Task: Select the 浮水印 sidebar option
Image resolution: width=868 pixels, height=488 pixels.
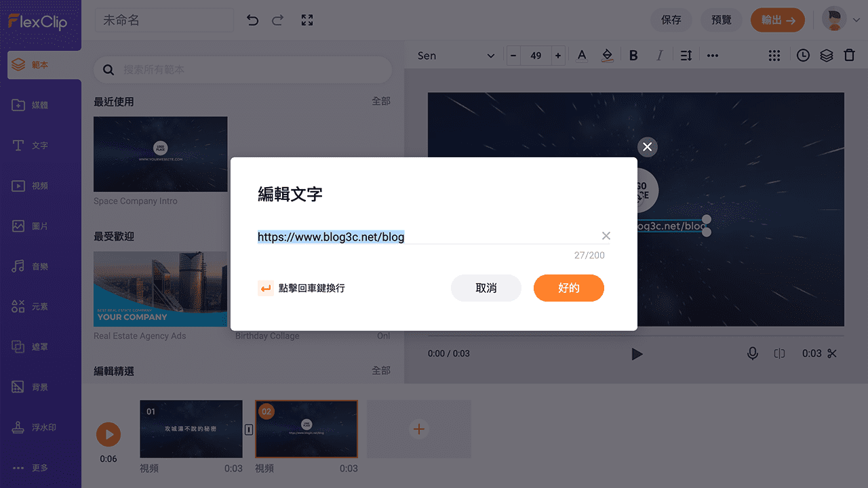Action: point(42,427)
